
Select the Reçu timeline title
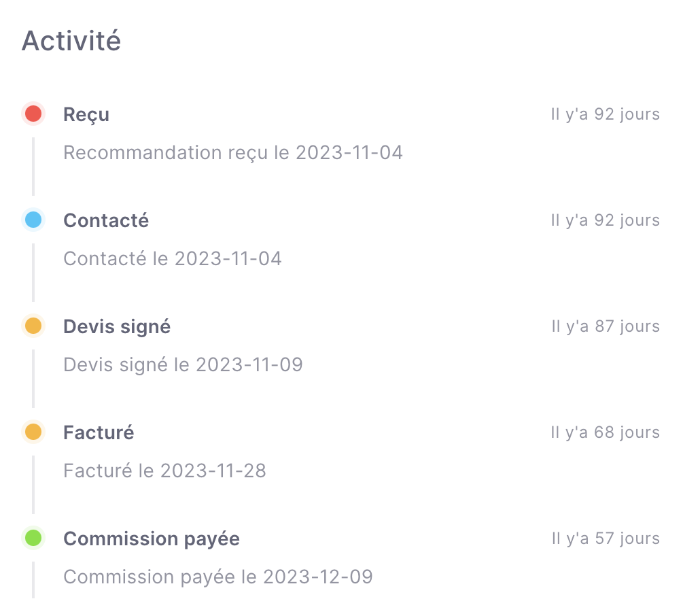pyautogui.click(x=86, y=115)
